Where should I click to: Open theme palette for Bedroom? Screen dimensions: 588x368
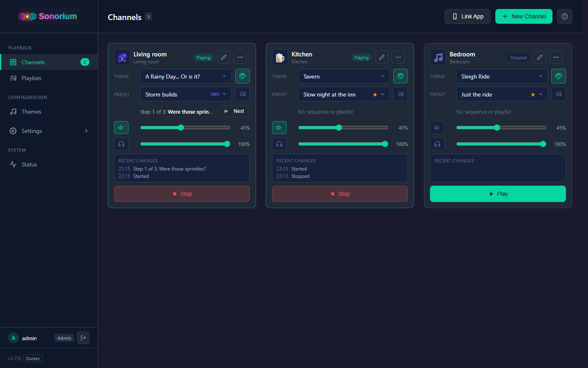(559, 76)
